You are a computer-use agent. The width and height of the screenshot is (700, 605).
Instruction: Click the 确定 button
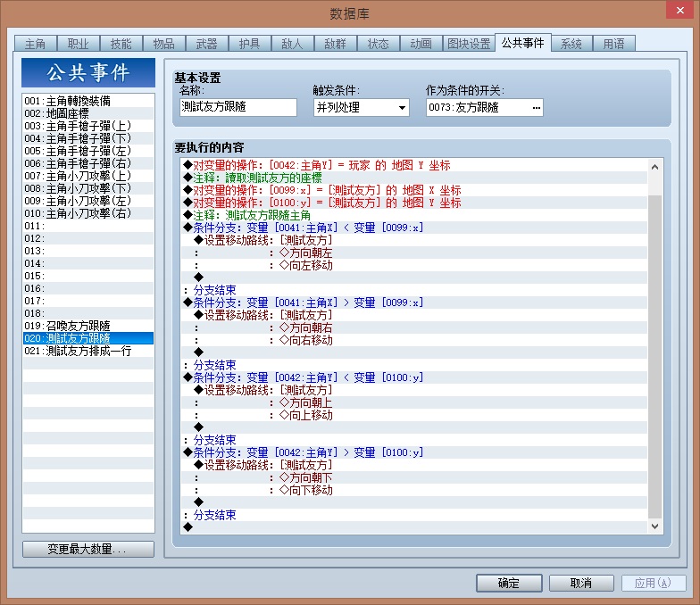[509, 583]
